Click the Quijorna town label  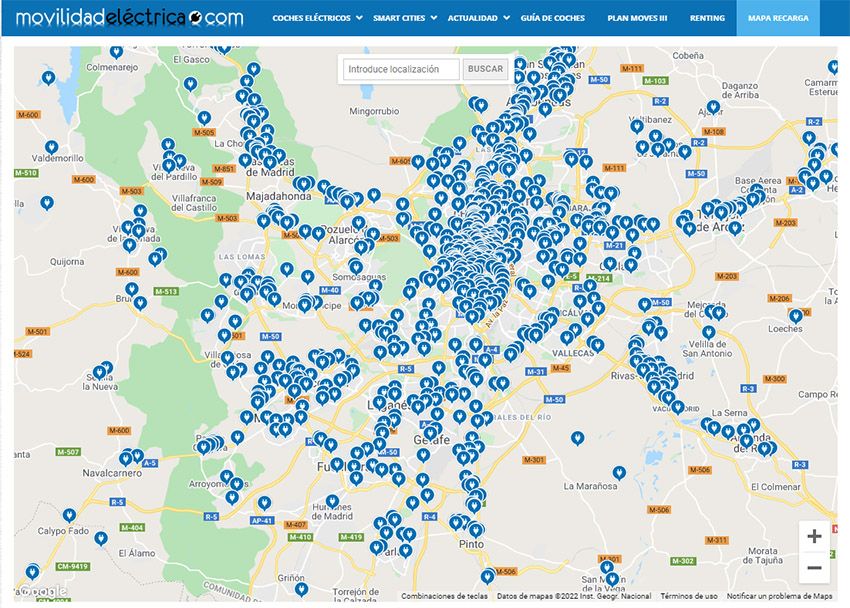67,262
